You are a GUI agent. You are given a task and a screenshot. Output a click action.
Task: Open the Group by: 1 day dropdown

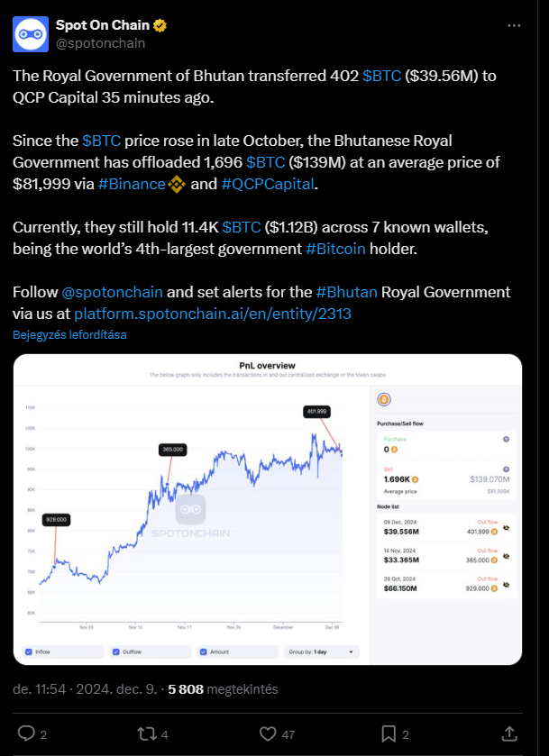click(321, 651)
